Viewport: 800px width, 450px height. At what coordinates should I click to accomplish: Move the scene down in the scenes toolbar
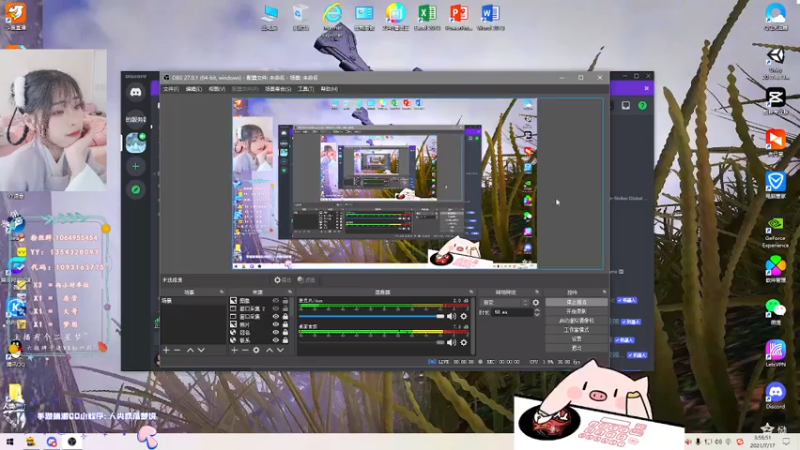201,350
